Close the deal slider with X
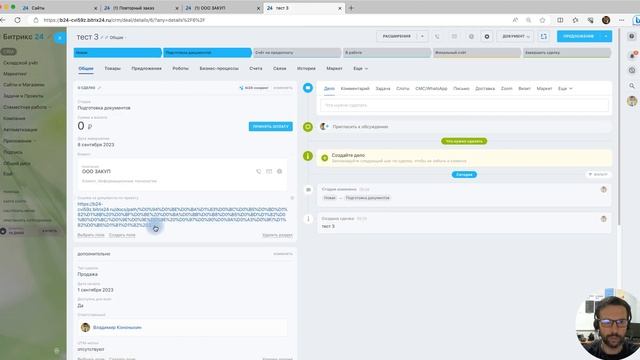Image resolution: width=640 pixels, height=360 pixels. click(x=60, y=38)
